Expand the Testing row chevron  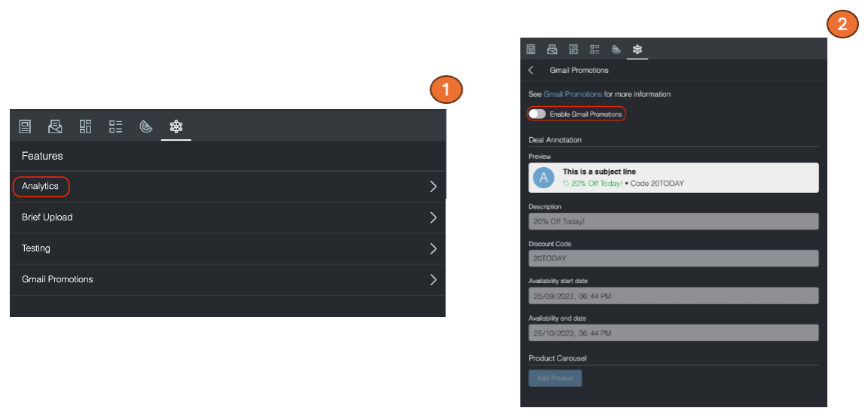click(x=433, y=248)
